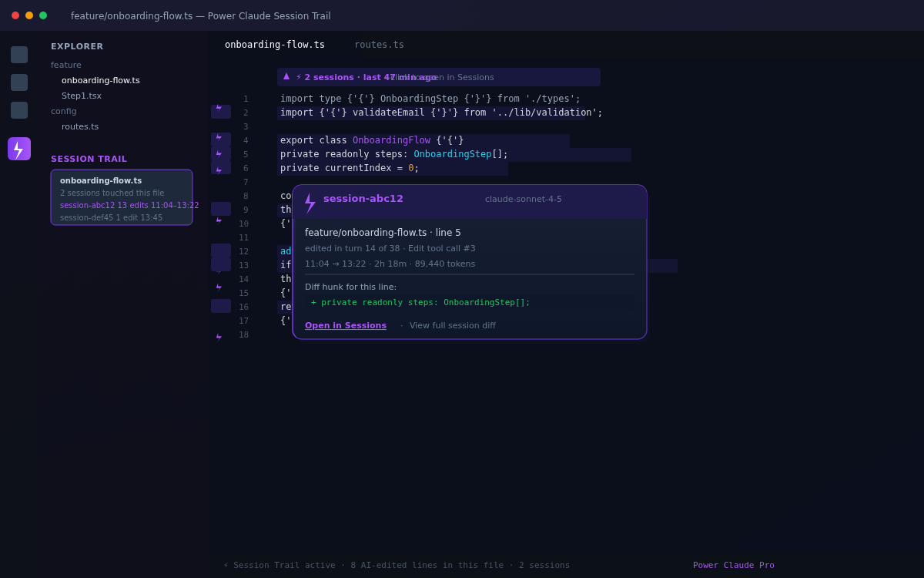This screenshot has width=924, height=578.
Task: Click the EXPLORER panel header
Action: (77, 47)
